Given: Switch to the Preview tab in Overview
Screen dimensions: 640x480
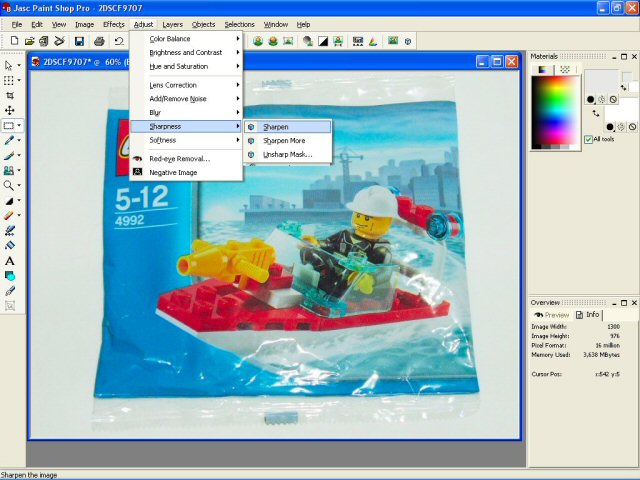Looking at the screenshot, I should (551, 315).
